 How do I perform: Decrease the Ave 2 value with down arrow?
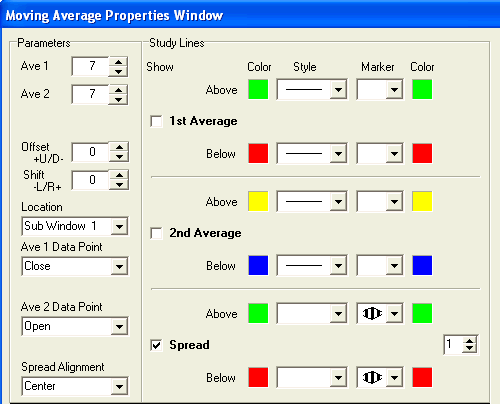pos(118,99)
